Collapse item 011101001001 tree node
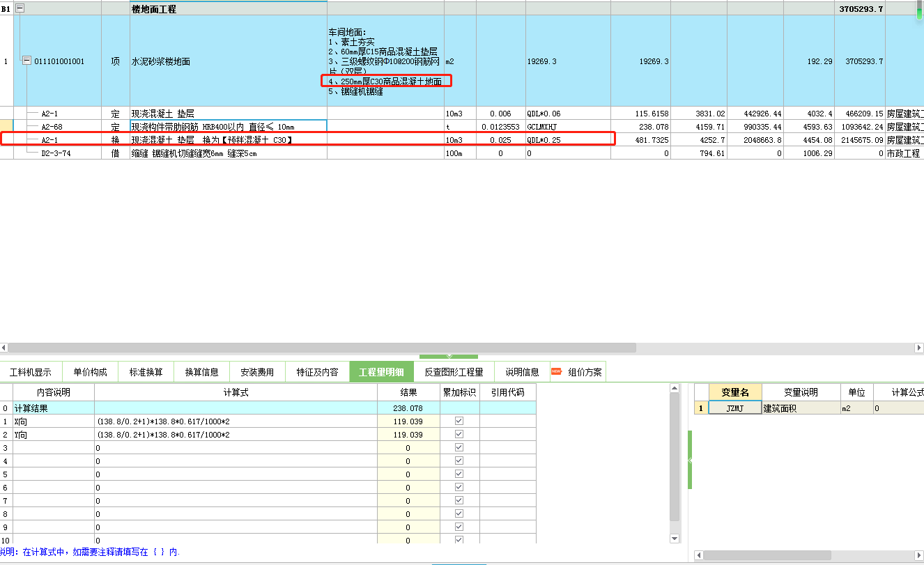This screenshot has height=565, width=924. pos(26,61)
